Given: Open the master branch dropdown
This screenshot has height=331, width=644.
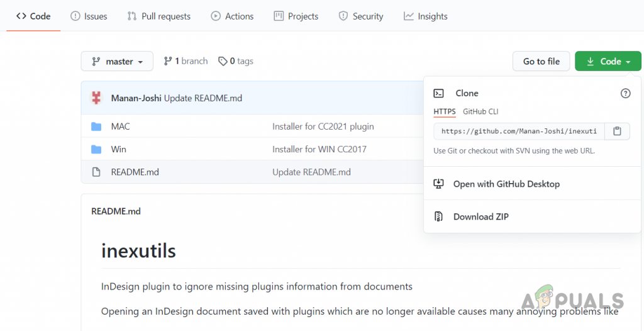Looking at the screenshot, I should click(117, 61).
